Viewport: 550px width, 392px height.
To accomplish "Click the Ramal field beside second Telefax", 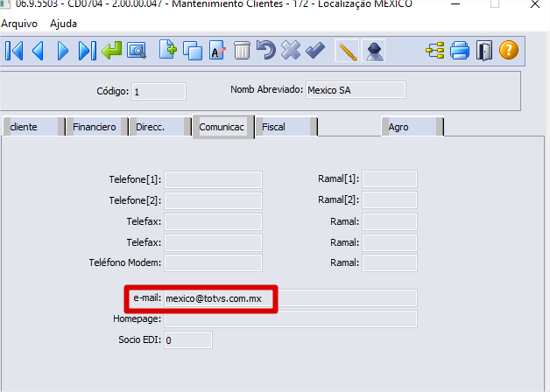I will 390,242.
